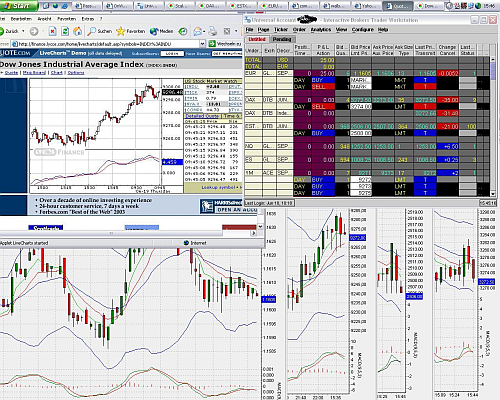Open the Ticker menu in Trader Workstation
Viewport: 500px width, 400px height.
click(281, 30)
